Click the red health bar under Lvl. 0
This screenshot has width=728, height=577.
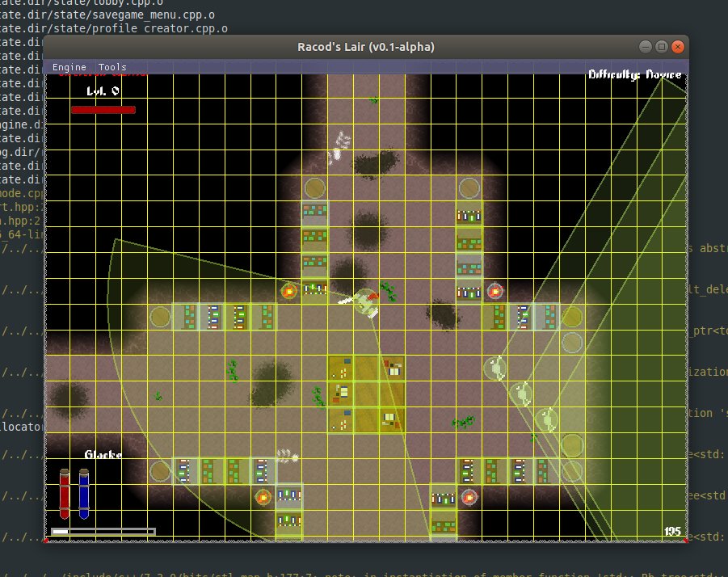pos(103,110)
